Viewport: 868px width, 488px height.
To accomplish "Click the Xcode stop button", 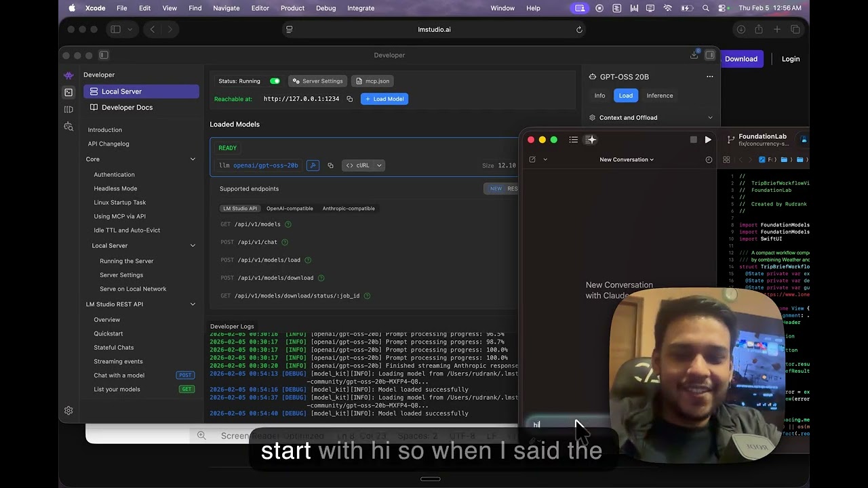I will pyautogui.click(x=693, y=140).
